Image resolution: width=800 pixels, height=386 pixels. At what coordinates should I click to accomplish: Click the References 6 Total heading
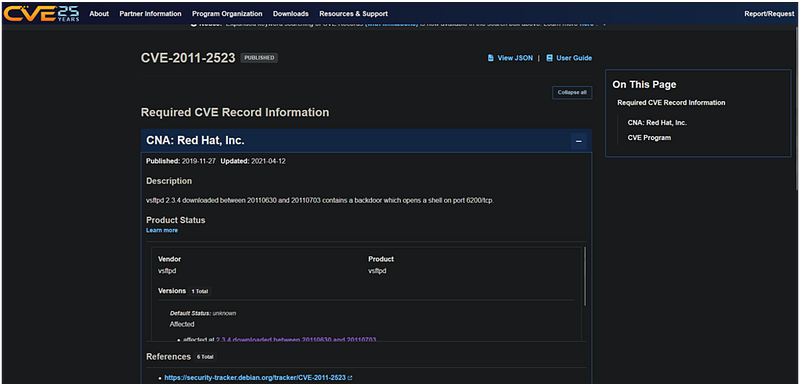[181, 357]
